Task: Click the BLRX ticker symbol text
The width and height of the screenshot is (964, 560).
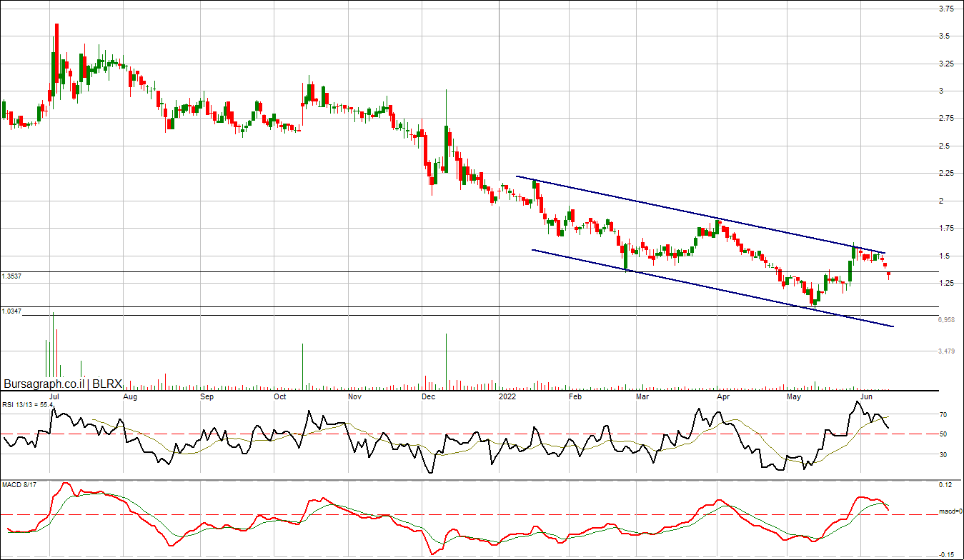Action: (x=107, y=384)
